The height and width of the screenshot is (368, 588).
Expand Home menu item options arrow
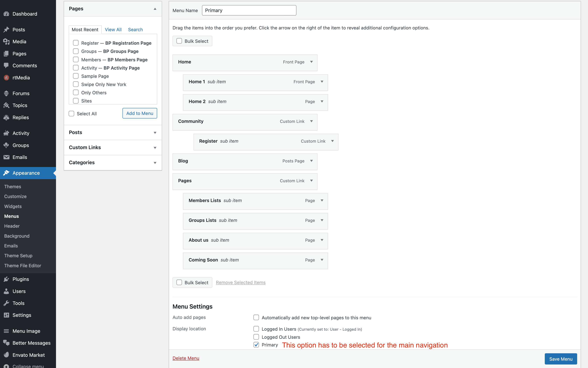(311, 62)
